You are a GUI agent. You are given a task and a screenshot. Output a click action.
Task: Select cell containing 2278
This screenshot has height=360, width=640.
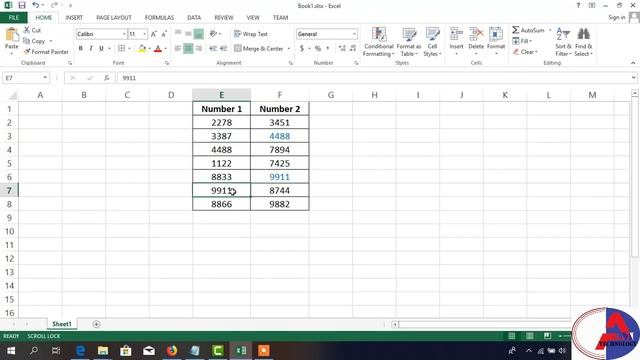(221, 122)
